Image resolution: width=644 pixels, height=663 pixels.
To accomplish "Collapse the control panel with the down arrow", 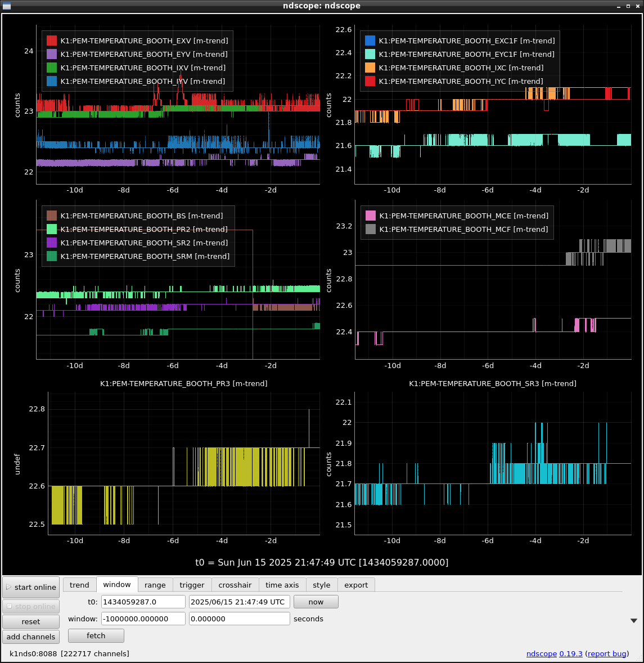I will [633, 621].
